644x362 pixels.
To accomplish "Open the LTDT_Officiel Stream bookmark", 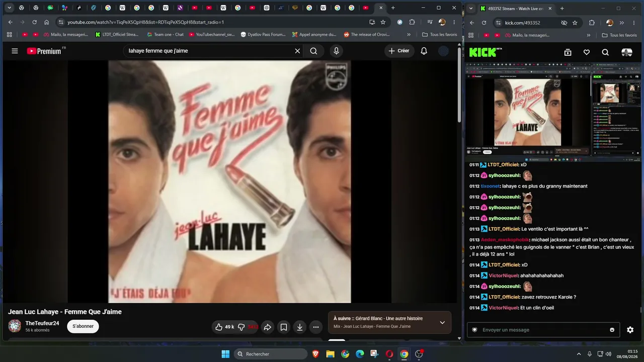I will (117, 35).
